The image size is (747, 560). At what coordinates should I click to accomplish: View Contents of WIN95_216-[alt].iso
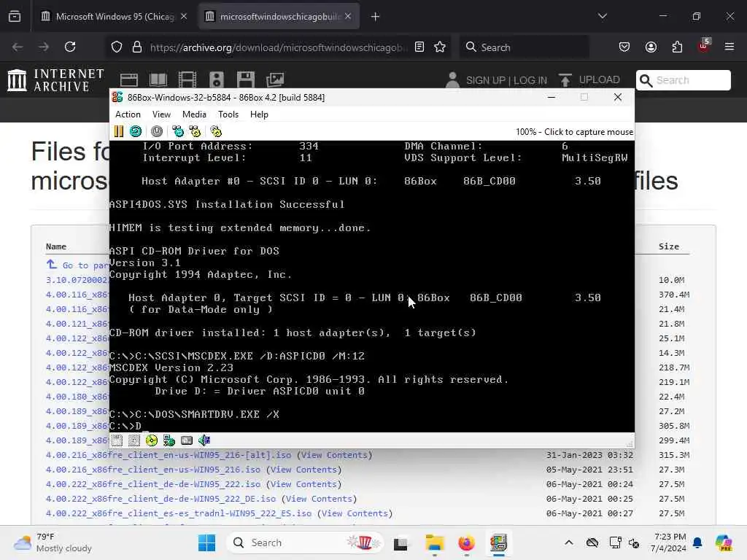[x=334, y=455]
